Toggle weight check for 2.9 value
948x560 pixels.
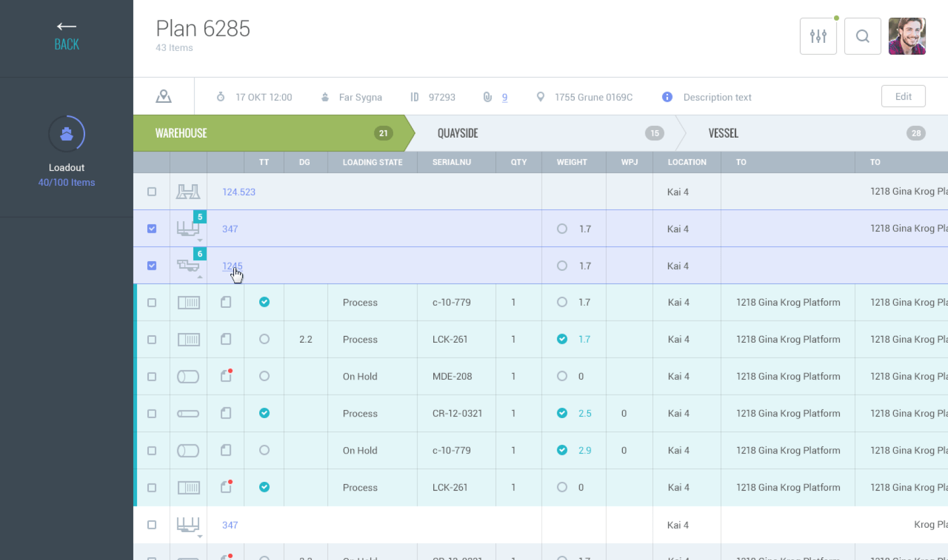[x=562, y=450]
